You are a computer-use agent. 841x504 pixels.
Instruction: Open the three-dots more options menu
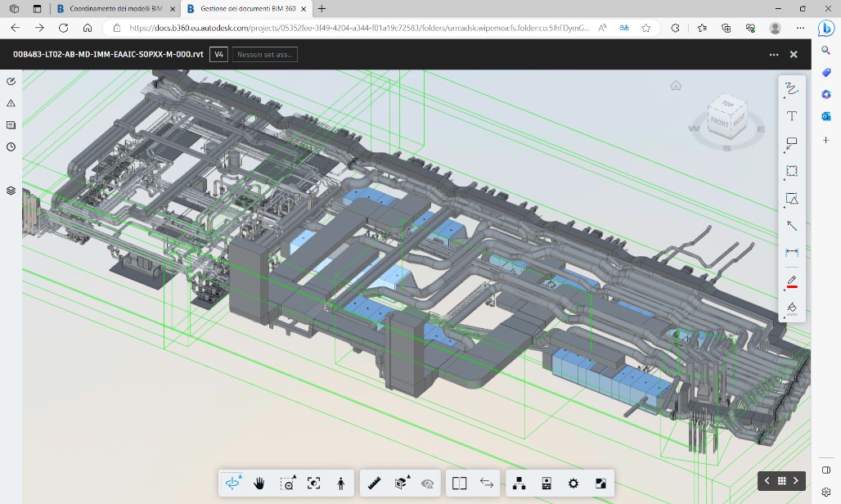point(773,55)
